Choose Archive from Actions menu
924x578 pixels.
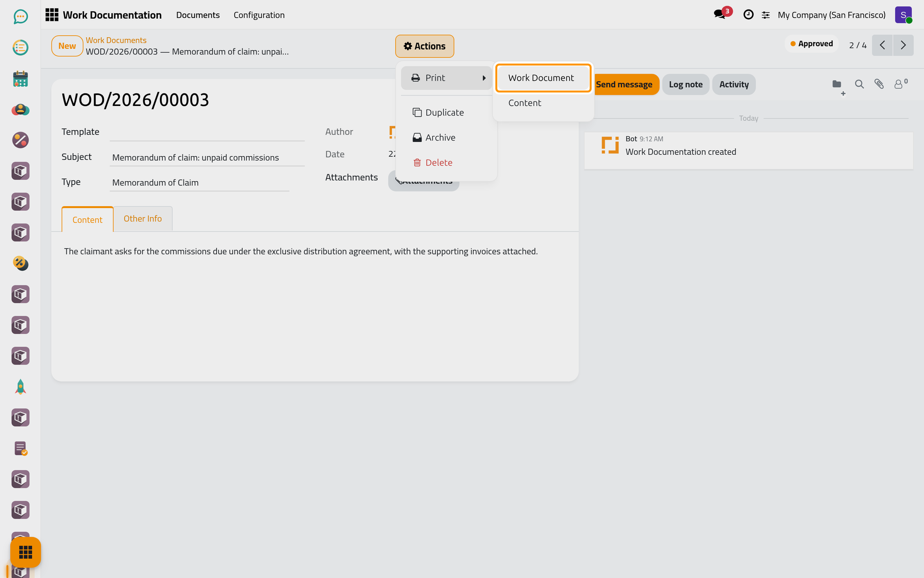point(447,138)
